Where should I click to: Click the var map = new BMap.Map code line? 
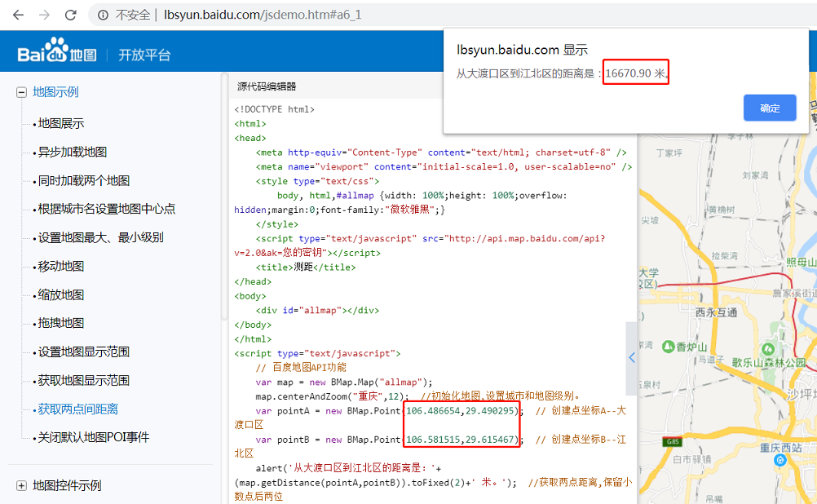tap(344, 382)
